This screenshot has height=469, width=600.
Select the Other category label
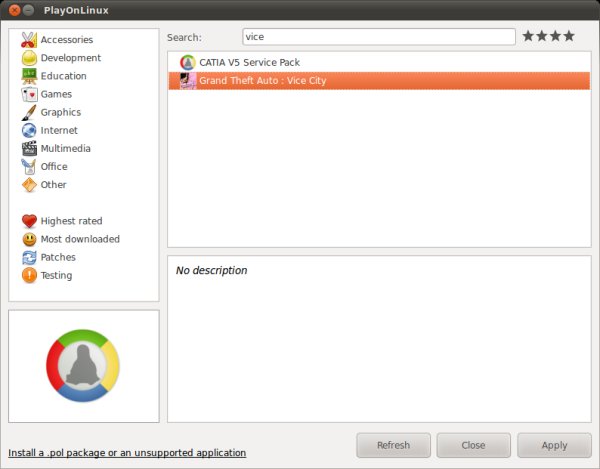(x=53, y=185)
